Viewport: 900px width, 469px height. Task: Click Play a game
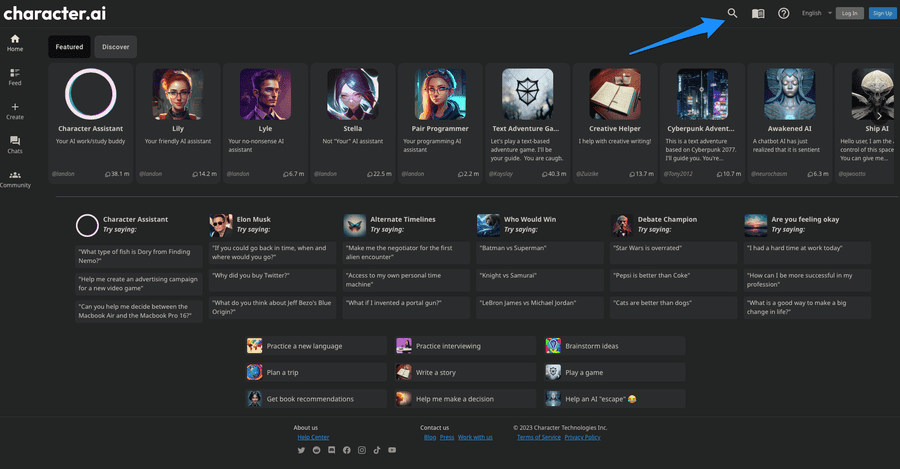(x=615, y=372)
